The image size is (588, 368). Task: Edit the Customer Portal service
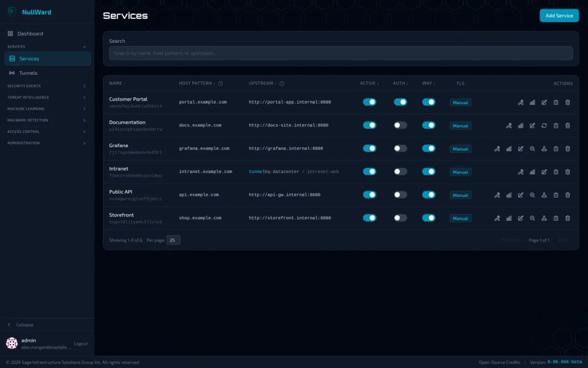[x=544, y=102]
